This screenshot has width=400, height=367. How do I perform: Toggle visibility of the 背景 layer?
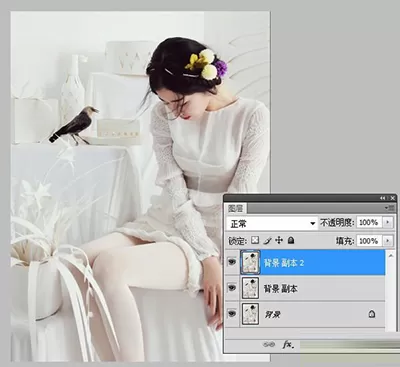click(232, 314)
